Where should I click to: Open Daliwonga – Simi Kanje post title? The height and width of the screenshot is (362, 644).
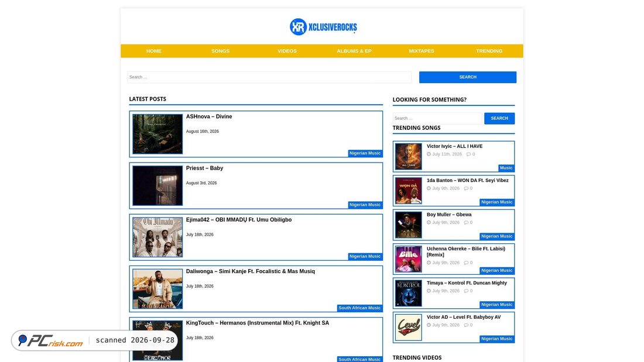(x=250, y=271)
